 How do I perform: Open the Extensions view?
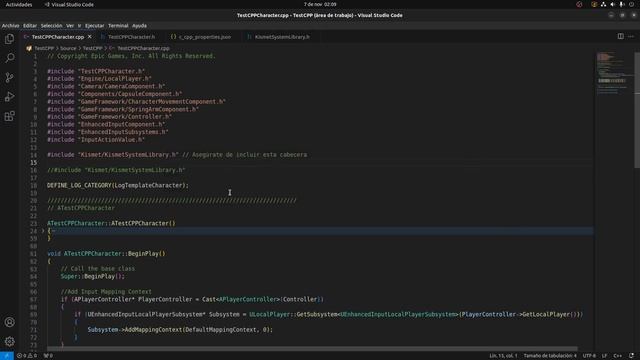coord(9,116)
